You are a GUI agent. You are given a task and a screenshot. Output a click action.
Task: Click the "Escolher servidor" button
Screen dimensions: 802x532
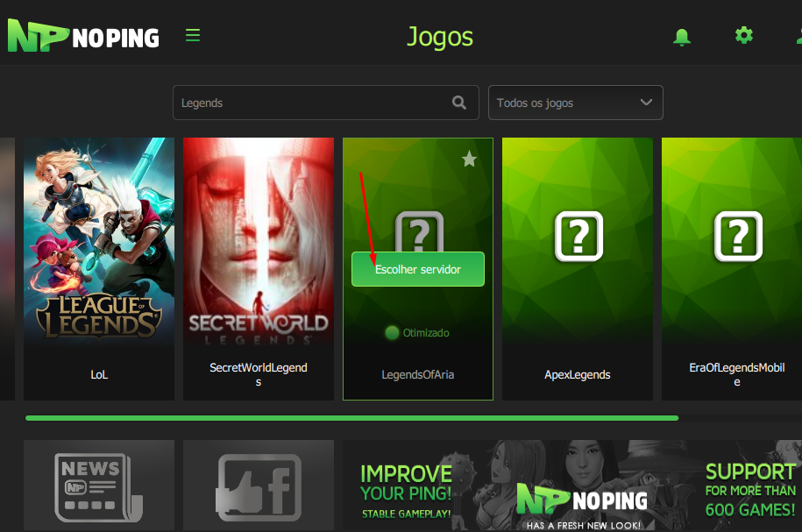coord(418,269)
